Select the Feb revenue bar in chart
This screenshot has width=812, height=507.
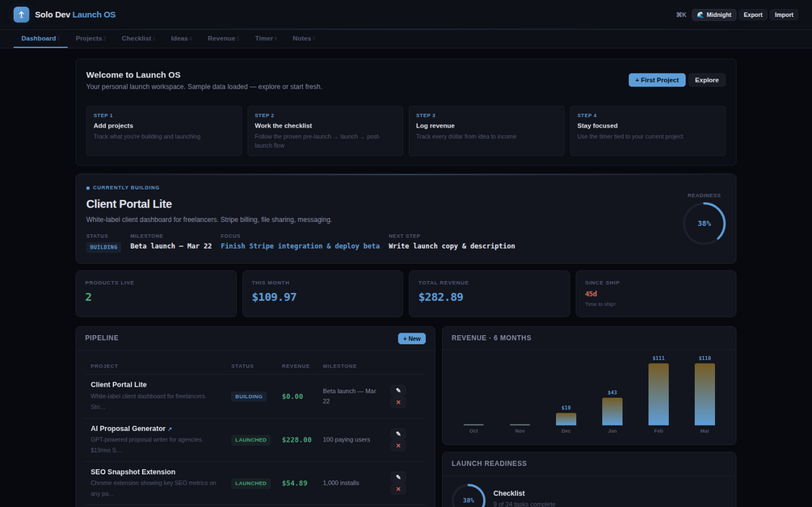coord(658,394)
